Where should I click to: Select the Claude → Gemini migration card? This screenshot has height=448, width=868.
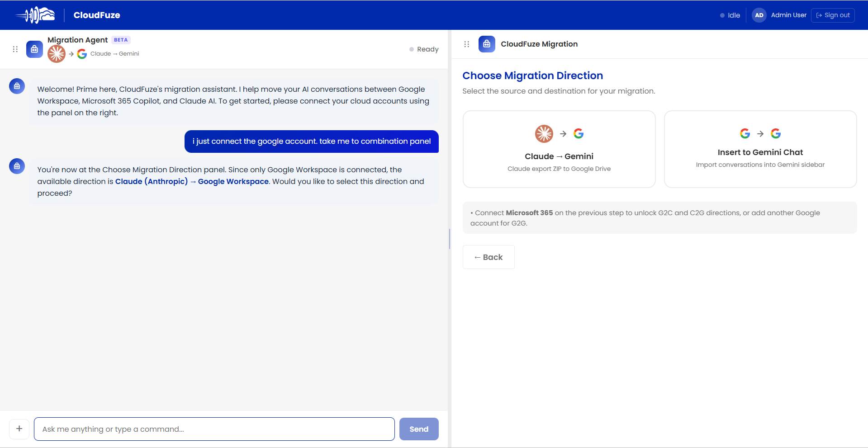[x=559, y=149]
